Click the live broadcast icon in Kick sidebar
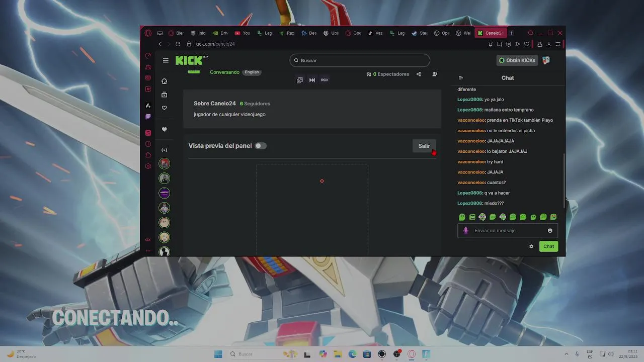This screenshot has height=362, width=644. click(x=164, y=150)
